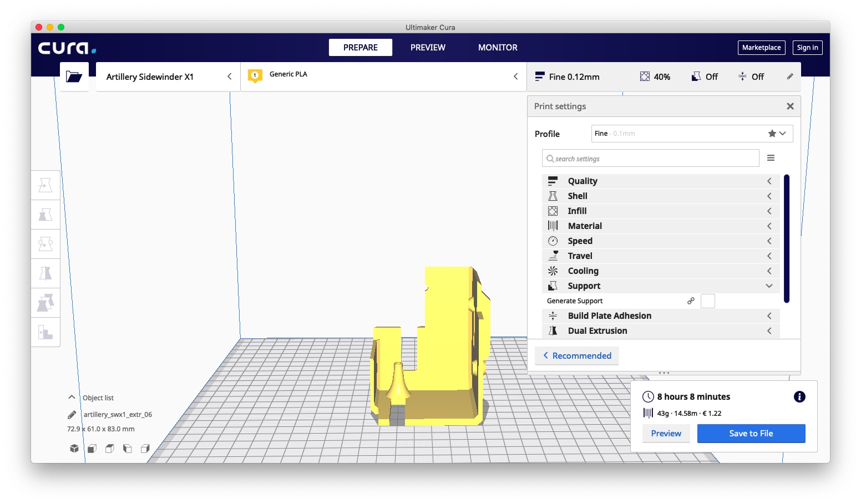The width and height of the screenshot is (861, 504).
Task: Expand the Dual Extrusion category
Action: pyautogui.click(x=661, y=330)
